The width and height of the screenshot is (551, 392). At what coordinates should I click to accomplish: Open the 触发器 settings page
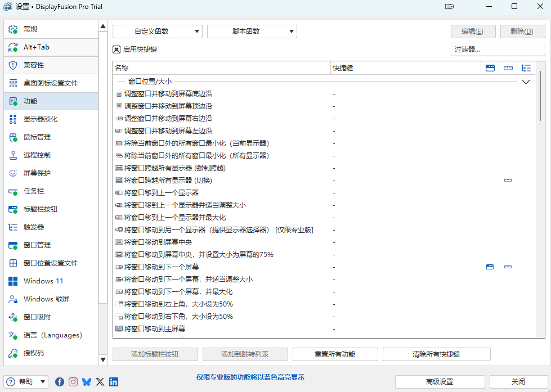pos(34,227)
